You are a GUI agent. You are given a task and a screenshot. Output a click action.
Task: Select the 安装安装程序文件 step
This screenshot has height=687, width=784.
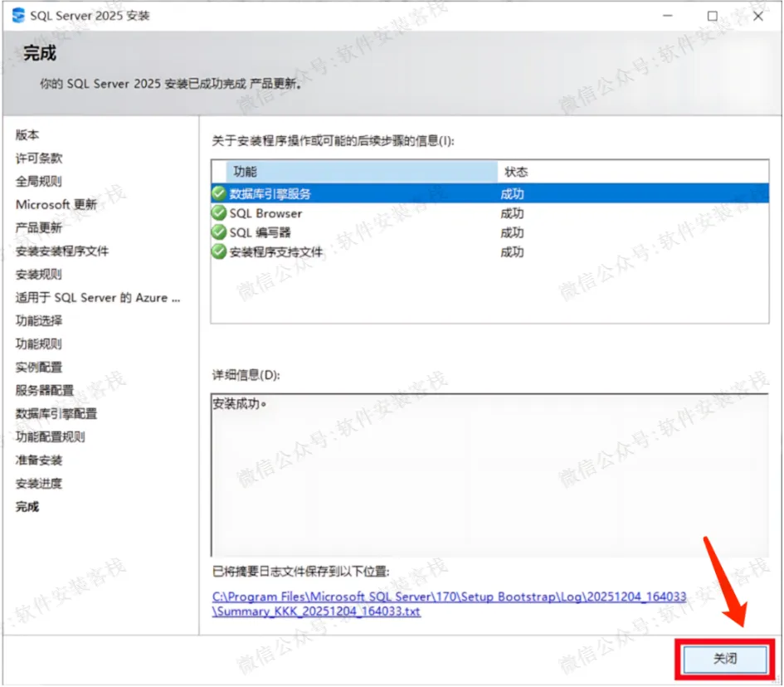click(62, 251)
